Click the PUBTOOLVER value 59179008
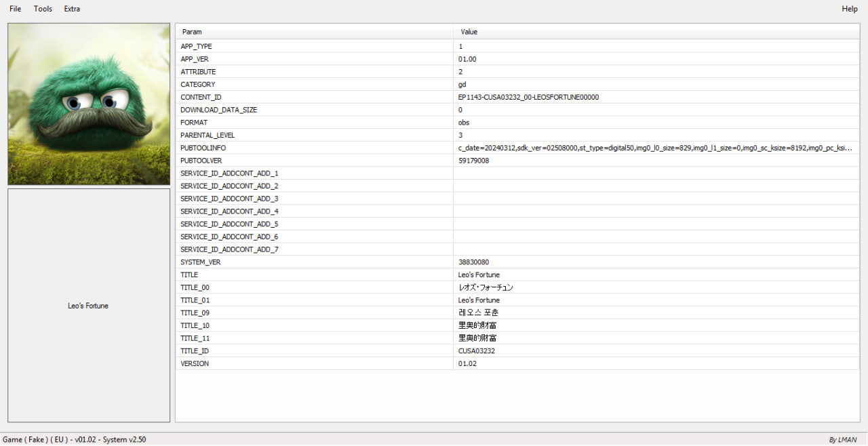 pos(473,161)
